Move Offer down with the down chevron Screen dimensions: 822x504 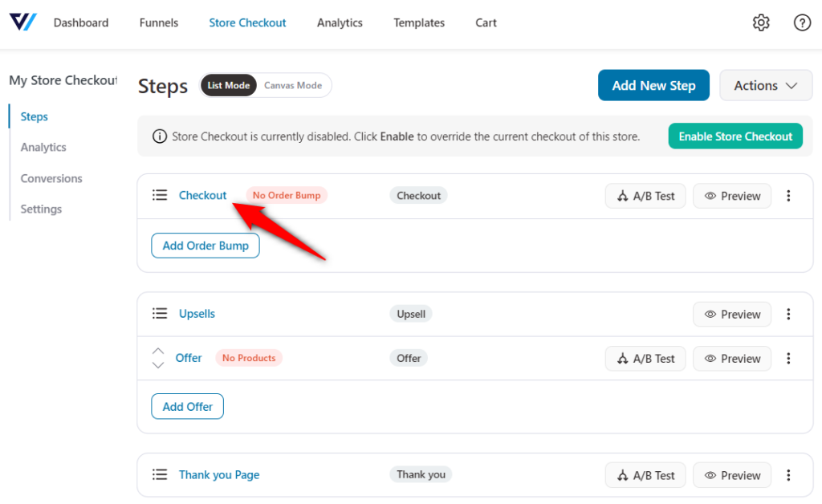pos(158,365)
